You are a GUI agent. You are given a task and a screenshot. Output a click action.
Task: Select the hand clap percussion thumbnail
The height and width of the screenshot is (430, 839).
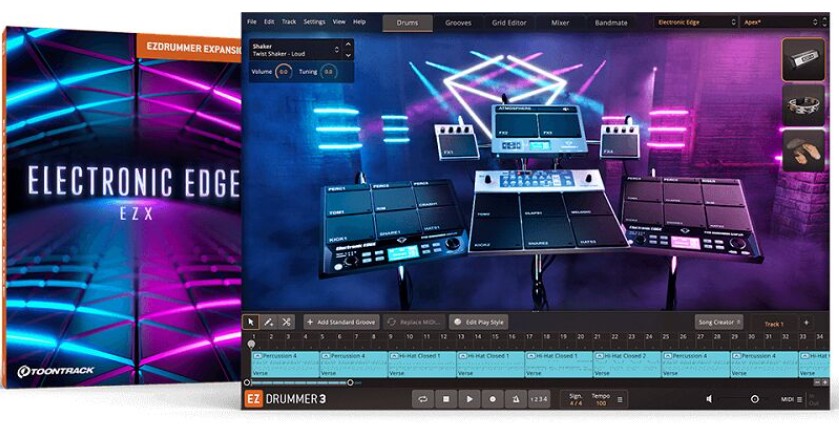(x=803, y=151)
